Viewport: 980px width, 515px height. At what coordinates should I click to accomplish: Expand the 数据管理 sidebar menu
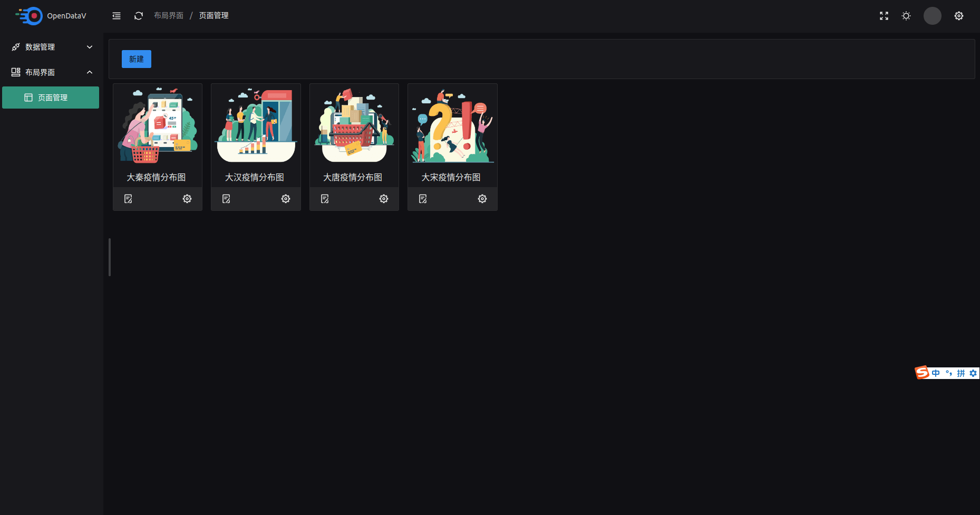(x=52, y=47)
